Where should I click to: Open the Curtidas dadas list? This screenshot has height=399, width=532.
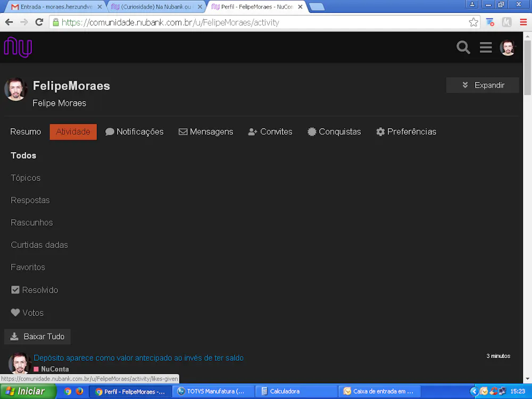click(39, 245)
